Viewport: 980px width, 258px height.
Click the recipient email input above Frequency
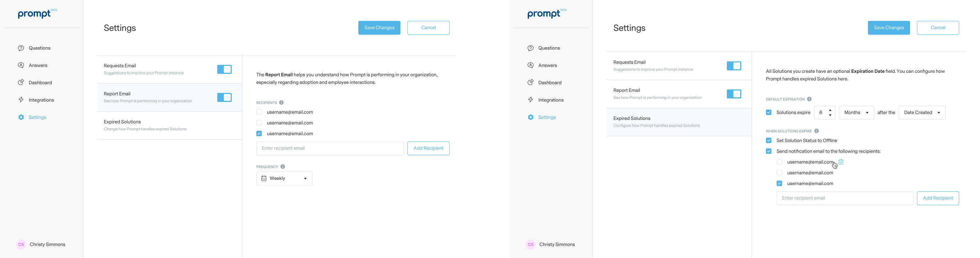coord(330,148)
